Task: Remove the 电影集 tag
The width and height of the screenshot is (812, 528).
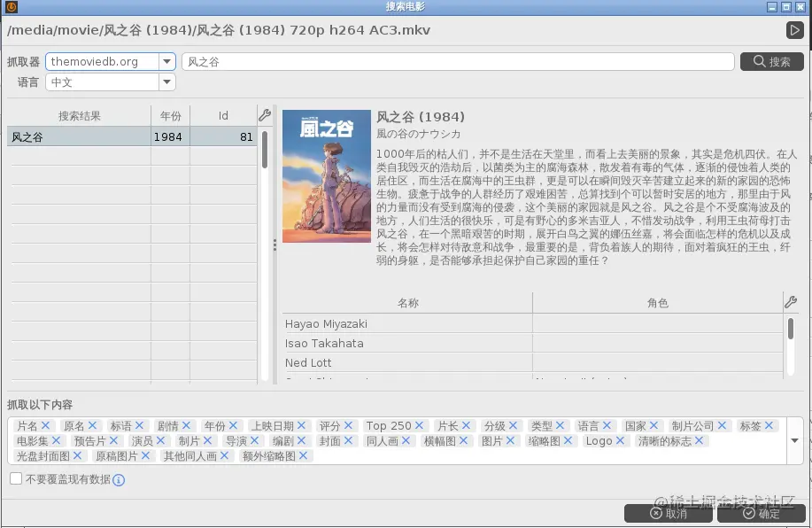Action: pyautogui.click(x=56, y=440)
